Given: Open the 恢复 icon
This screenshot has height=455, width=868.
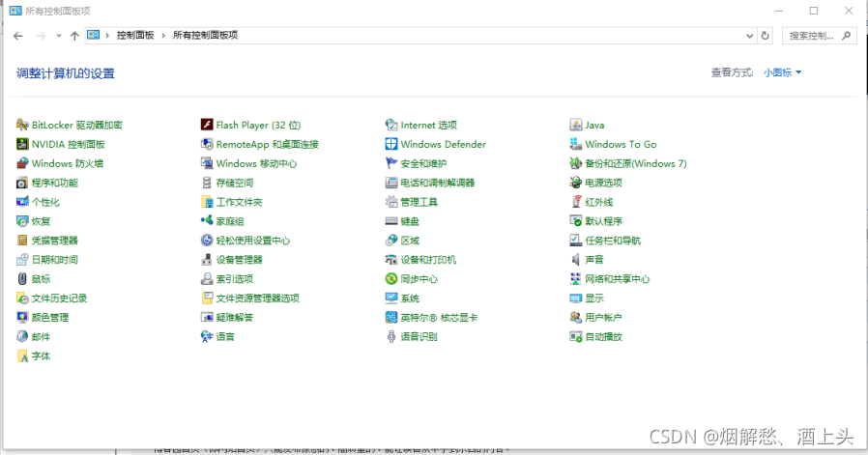Looking at the screenshot, I should point(22,221).
